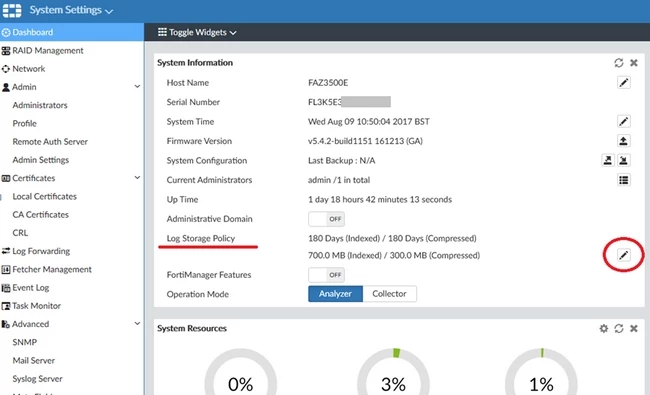Edit Log Storage Policy with pencil icon
Image resolution: width=650 pixels, height=395 pixels.
tap(623, 255)
